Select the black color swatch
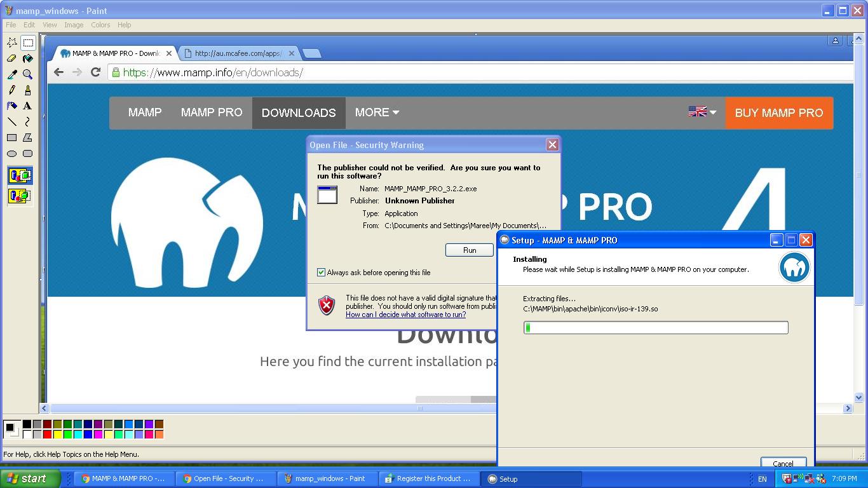The image size is (868, 488). 27,424
